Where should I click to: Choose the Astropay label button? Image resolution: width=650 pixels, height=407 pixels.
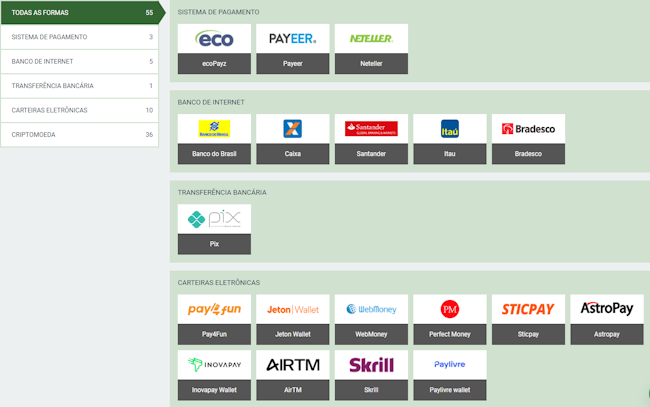[x=607, y=334]
